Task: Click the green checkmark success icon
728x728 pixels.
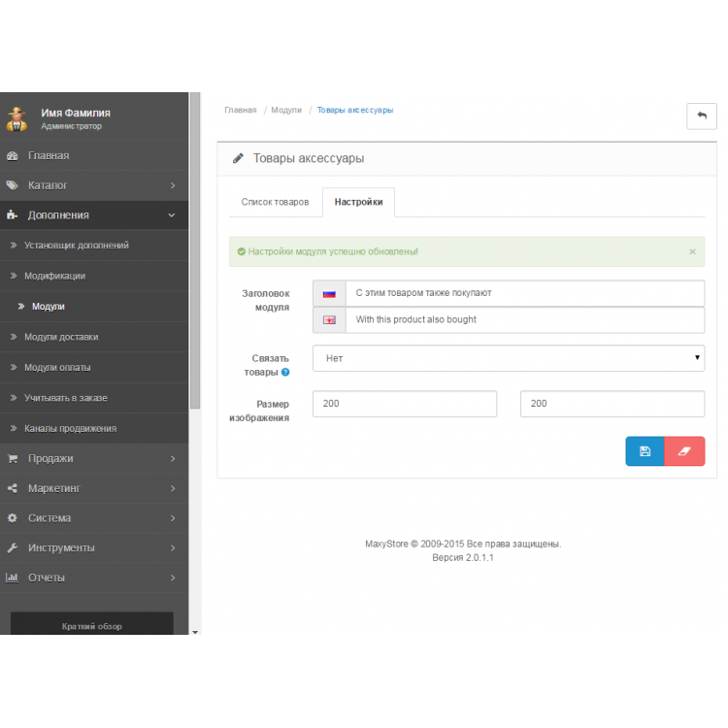Action: click(x=242, y=251)
